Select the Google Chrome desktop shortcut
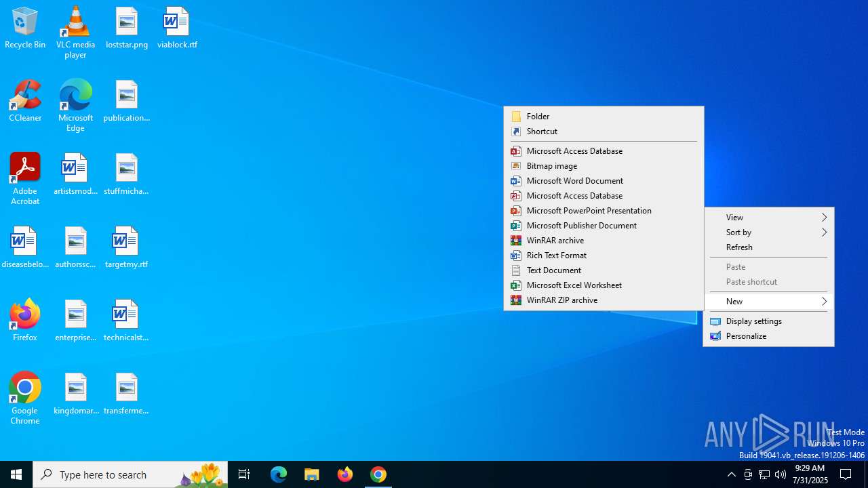Viewport: 868px width, 488px height. click(x=25, y=398)
